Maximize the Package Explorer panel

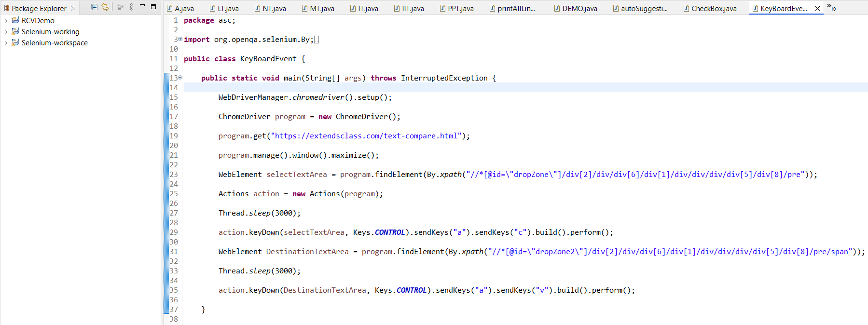(x=153, y=7)
